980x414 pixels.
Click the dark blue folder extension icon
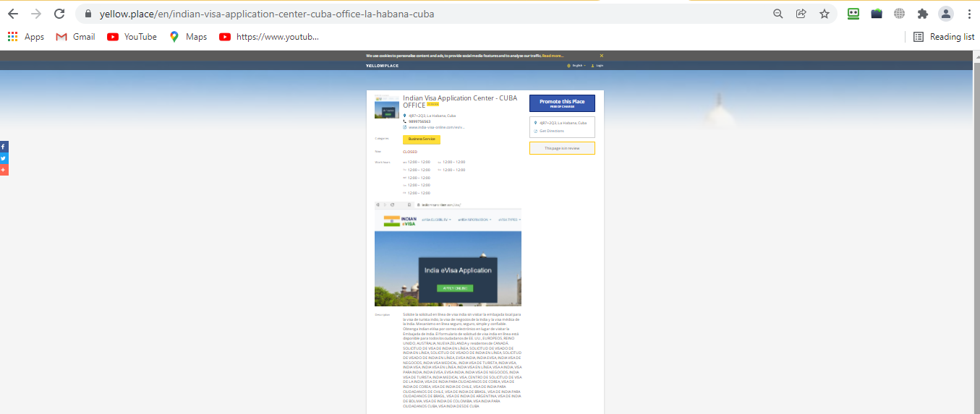click(x=877, y=14)
